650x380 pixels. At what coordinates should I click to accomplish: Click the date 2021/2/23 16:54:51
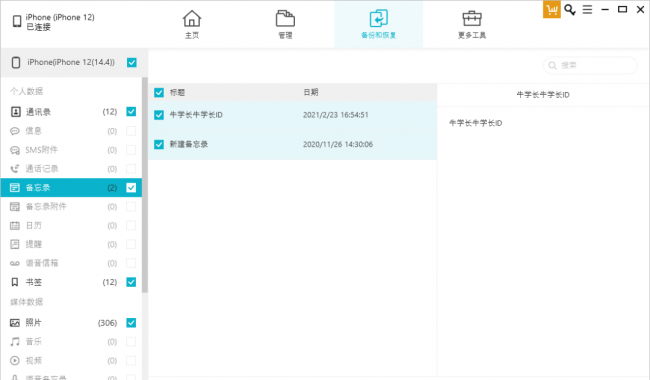tap(335, 115)
